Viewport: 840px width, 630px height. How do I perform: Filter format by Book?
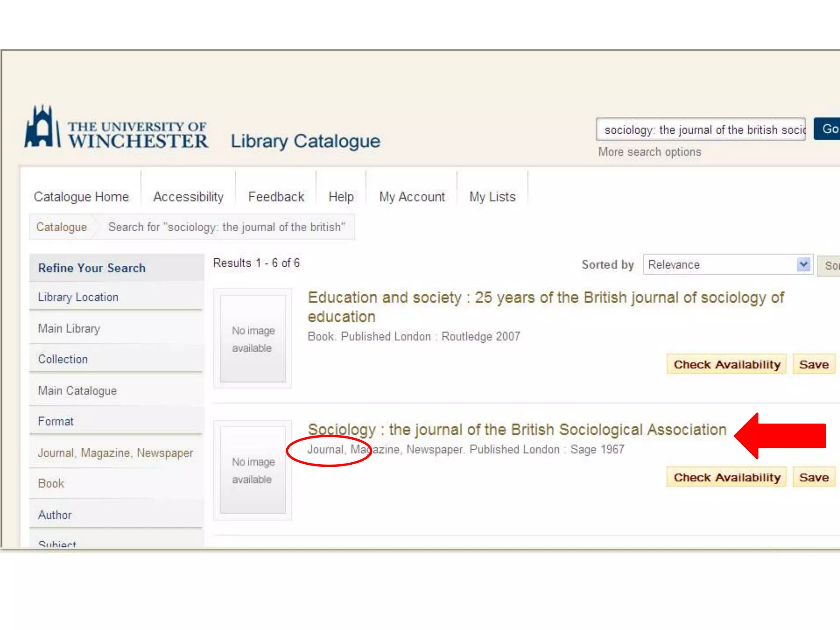click(x=51, y=484)
